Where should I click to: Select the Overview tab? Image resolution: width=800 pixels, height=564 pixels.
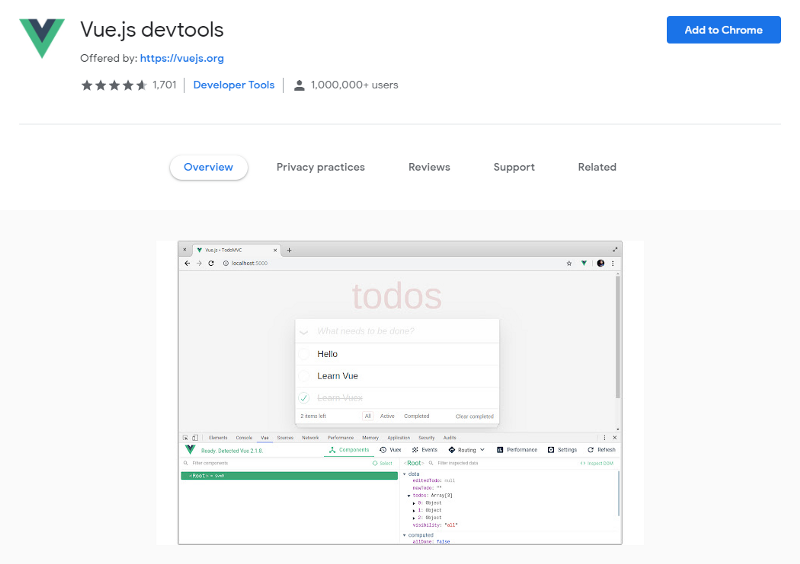(209, 167)
